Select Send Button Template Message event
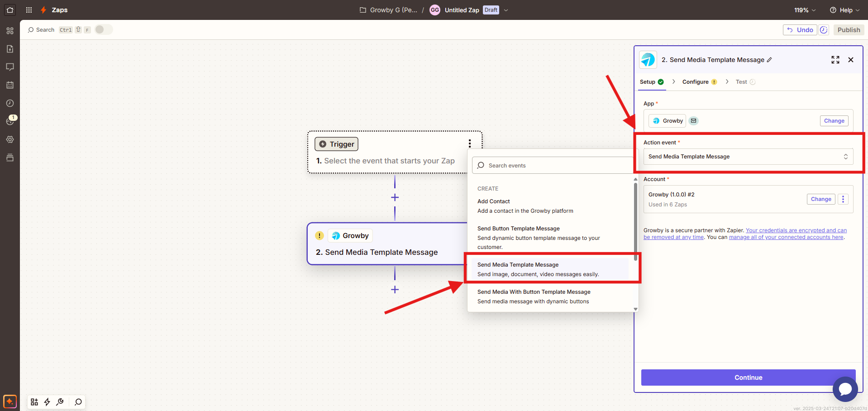Viewport: 868px width, 411px height. click(x=550, y=238)
